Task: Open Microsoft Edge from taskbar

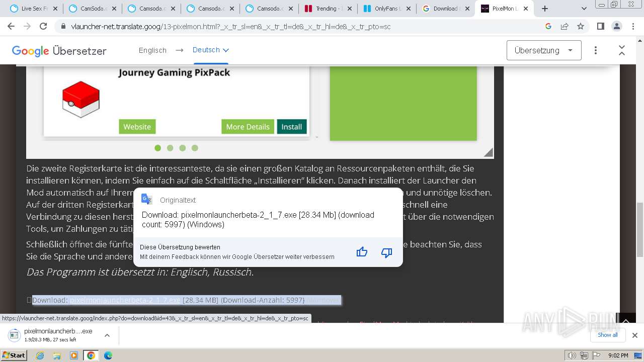Action: pyautogui.click(x=108, y=355)
